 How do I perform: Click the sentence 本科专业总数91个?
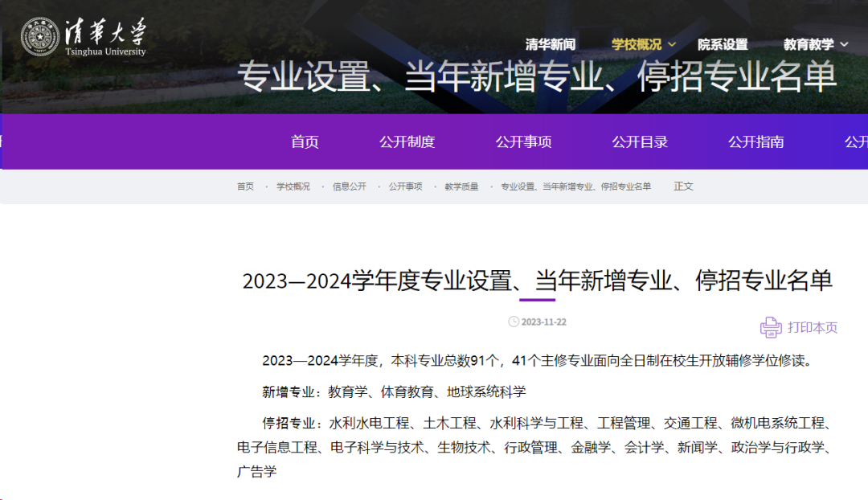(444, 361)
